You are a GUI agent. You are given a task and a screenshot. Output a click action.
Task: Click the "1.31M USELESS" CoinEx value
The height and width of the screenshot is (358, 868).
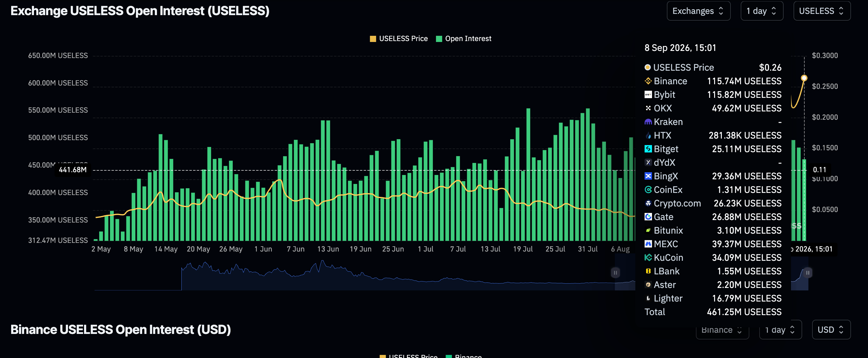point(749,190)
